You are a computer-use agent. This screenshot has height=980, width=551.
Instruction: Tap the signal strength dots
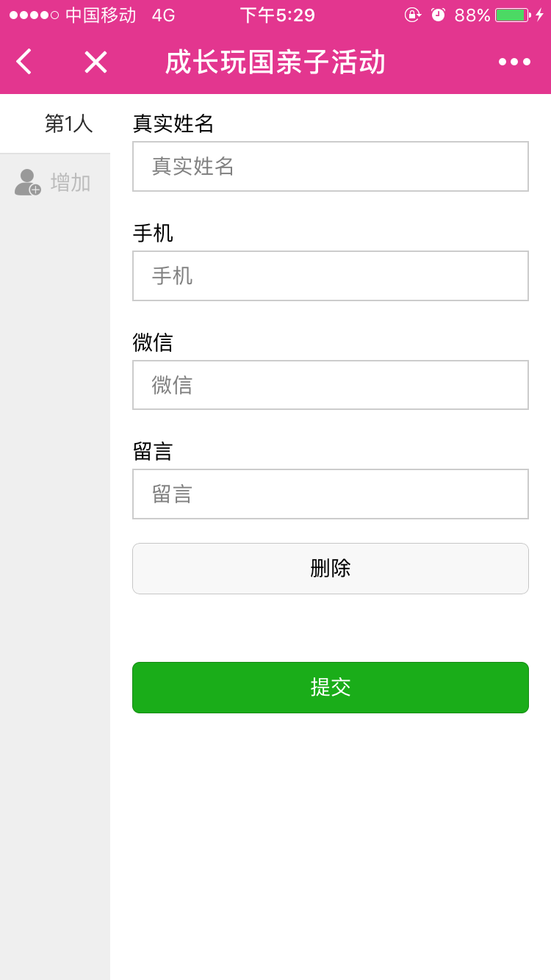[x=34, y=15]
